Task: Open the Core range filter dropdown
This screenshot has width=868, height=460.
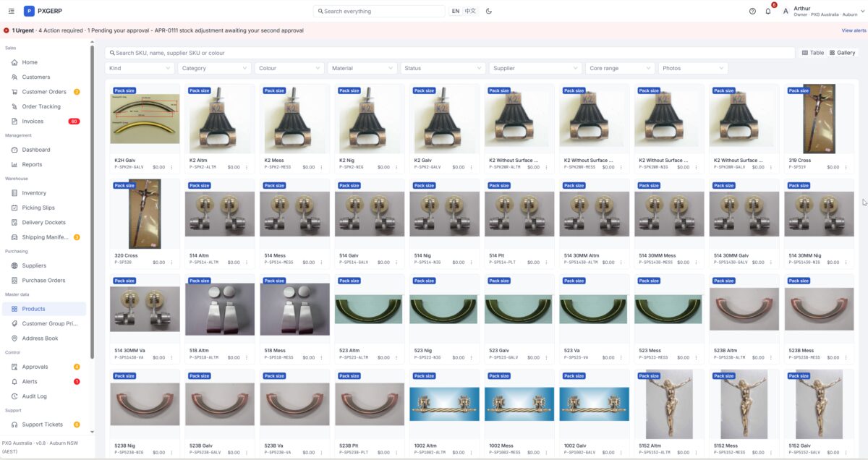Action: click(620, 68)
